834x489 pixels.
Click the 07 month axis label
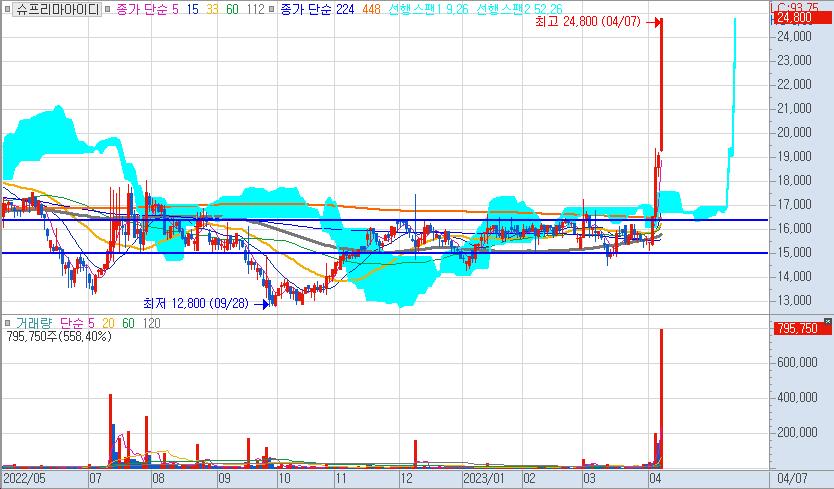pyautogui.click(x=96, y=478)
